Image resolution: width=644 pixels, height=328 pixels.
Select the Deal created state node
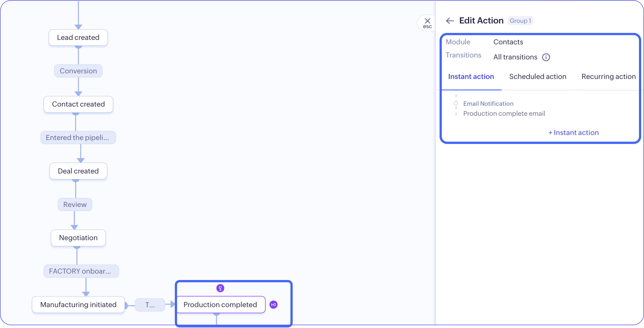click(78, 171)
